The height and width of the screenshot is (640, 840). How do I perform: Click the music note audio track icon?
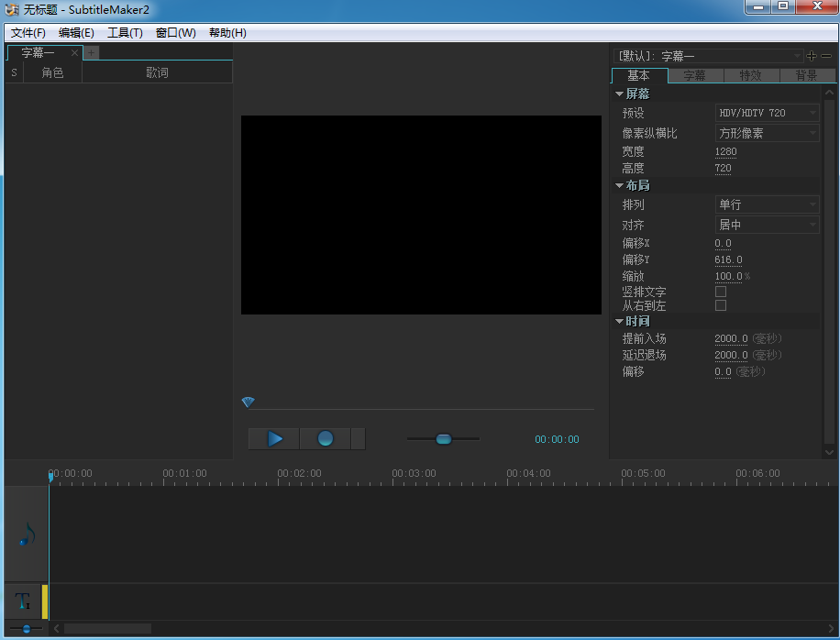pyautogui.click(x=27, y=535)
